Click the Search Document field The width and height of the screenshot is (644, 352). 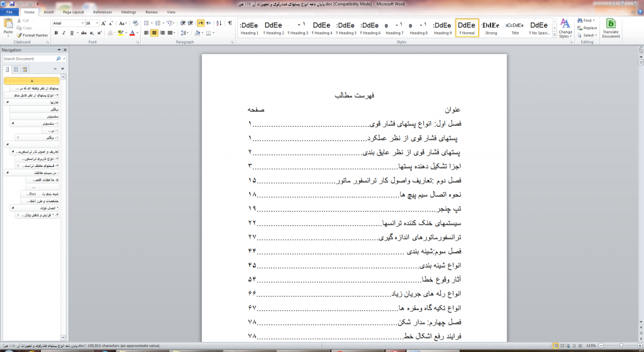(30, 59)
